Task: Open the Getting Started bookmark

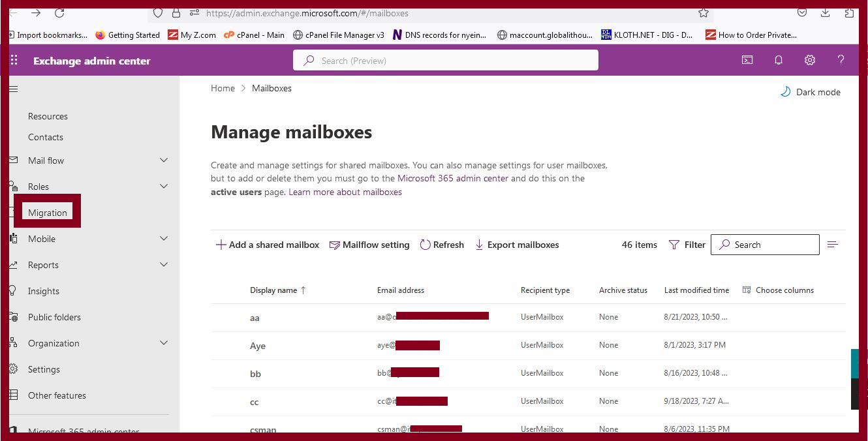Action: point(128,35)
